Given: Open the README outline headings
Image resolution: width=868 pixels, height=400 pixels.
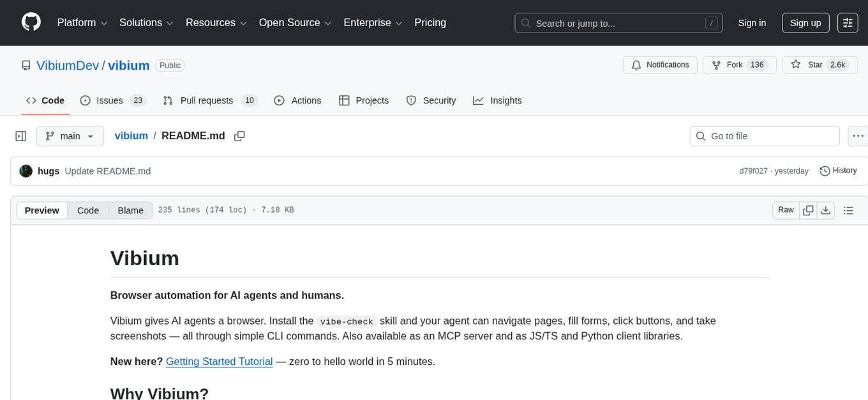Looking at the screenshot, I should point(848,210).
